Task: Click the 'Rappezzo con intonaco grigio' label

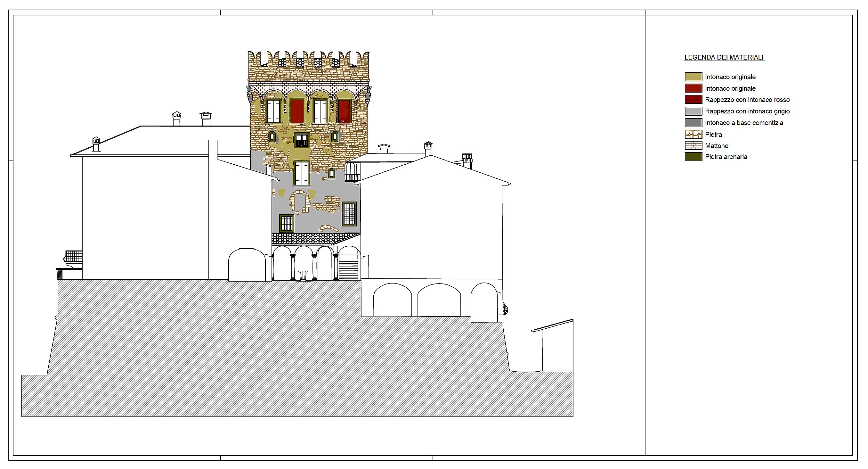Action: [747, 111]
